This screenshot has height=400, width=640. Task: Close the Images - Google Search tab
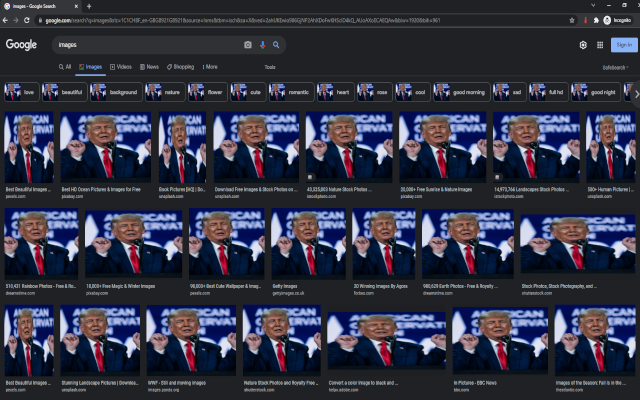pyautogui.click(x=76, y=6)
